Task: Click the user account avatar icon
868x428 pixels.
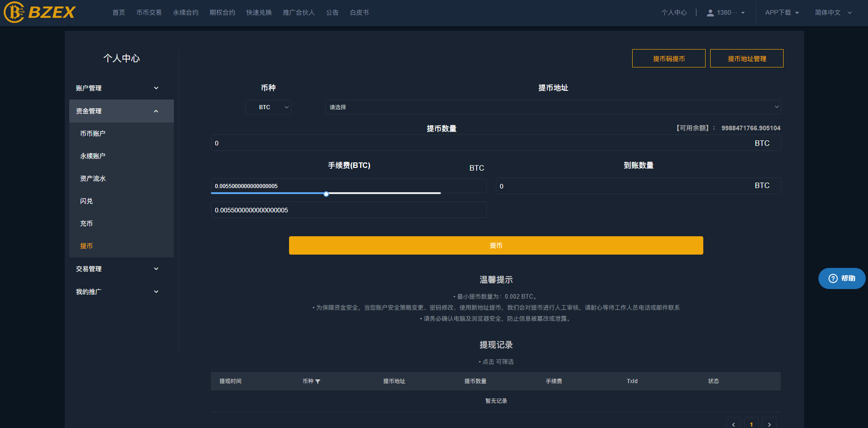Action: pyautogui.click(x=710, y=13)
